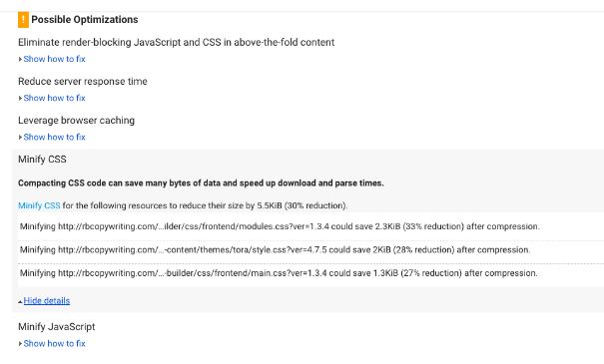Expand Leverage browser caching fix arrow
Image resolution: width=604 pixels, height=364 pixels.
pyautogui.click(x=20, y=137)
